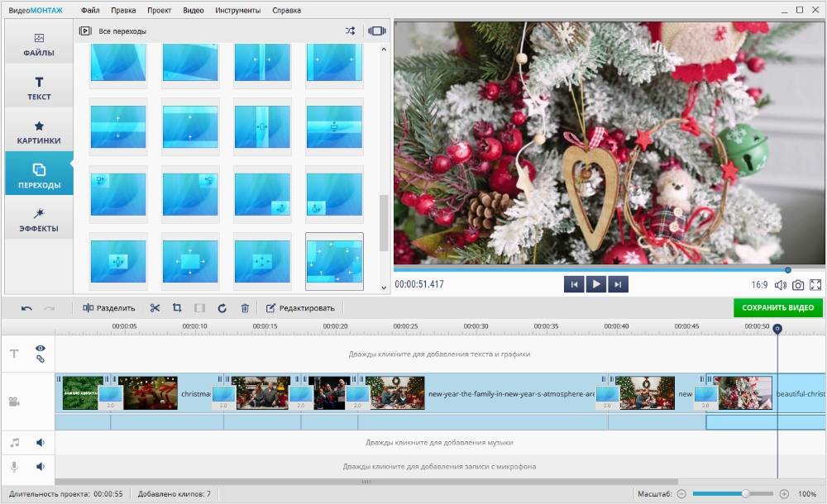Select the crop tool icon

[x=177, y=308]
